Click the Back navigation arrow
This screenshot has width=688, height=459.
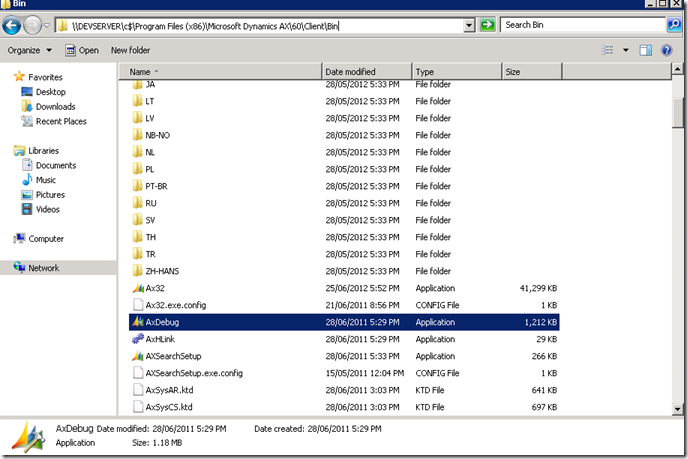[x=12, y=25]
